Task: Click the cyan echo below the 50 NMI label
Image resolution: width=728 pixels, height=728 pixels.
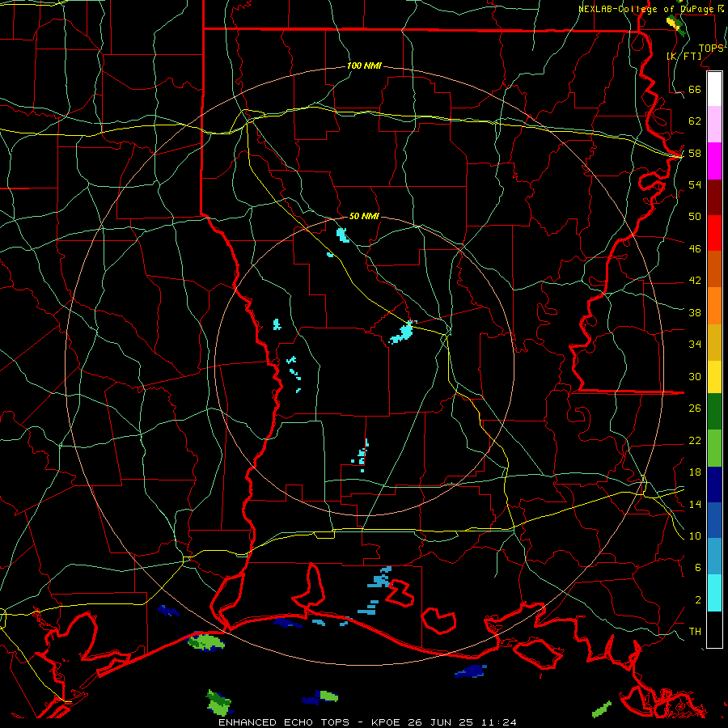Action: coord(343,235)
